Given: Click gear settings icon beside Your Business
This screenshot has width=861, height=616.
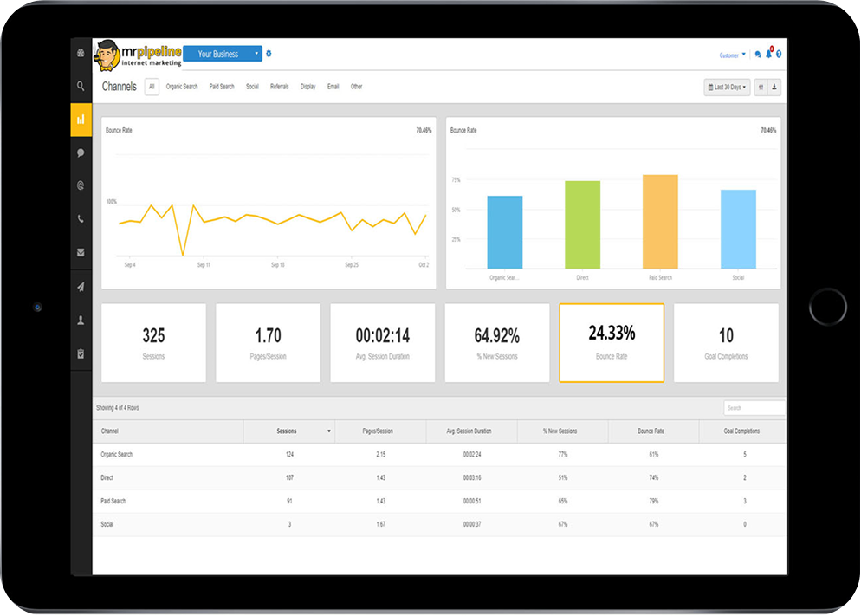Looking at the screenshot, I should (x=269, y=54).
